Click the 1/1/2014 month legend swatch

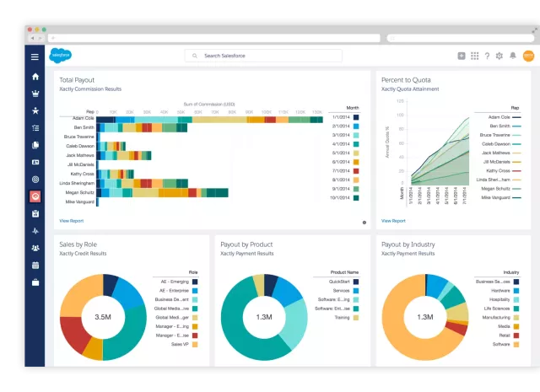pyautogui.click(x=357, y=117)
